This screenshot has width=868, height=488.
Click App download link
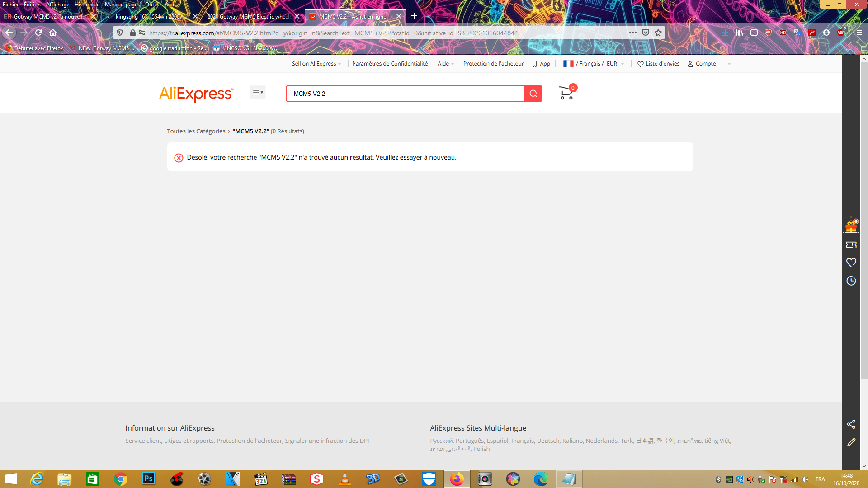[541, 64]
